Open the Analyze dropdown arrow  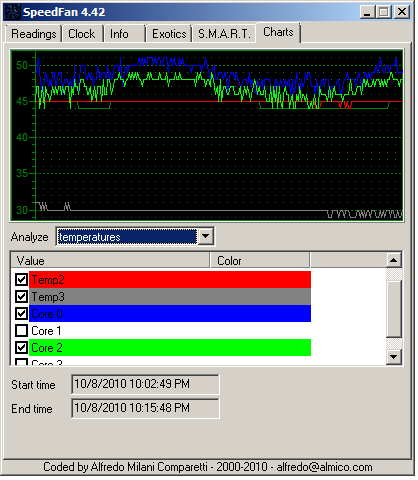click(x=206, y=236)
